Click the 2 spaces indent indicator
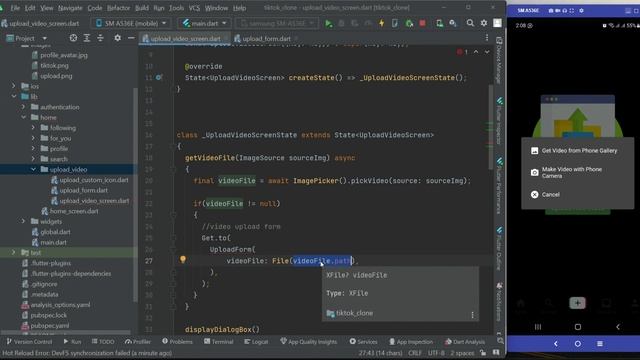640x360 pixels. tap(462, 353)
